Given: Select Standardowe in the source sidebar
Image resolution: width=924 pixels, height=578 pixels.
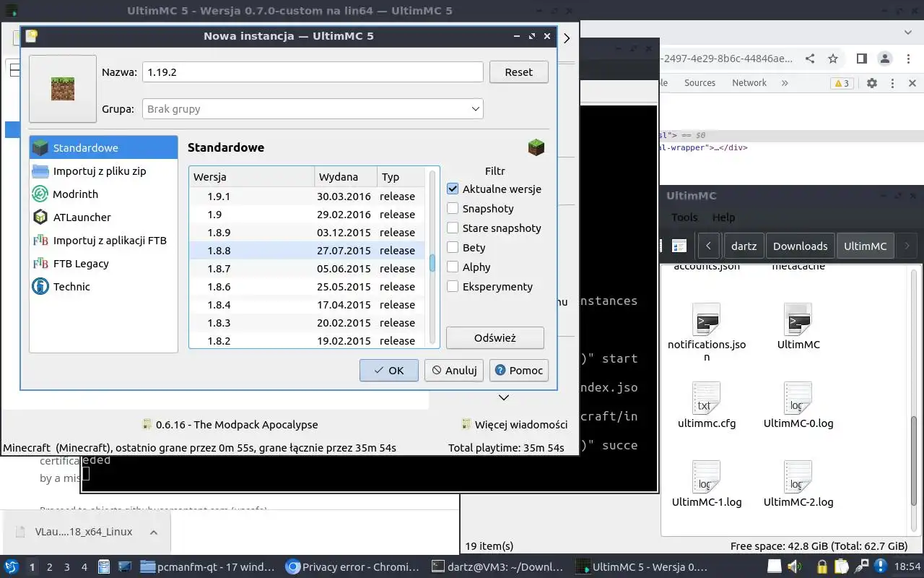Looking at the screenshot, I should click(103, 148).
